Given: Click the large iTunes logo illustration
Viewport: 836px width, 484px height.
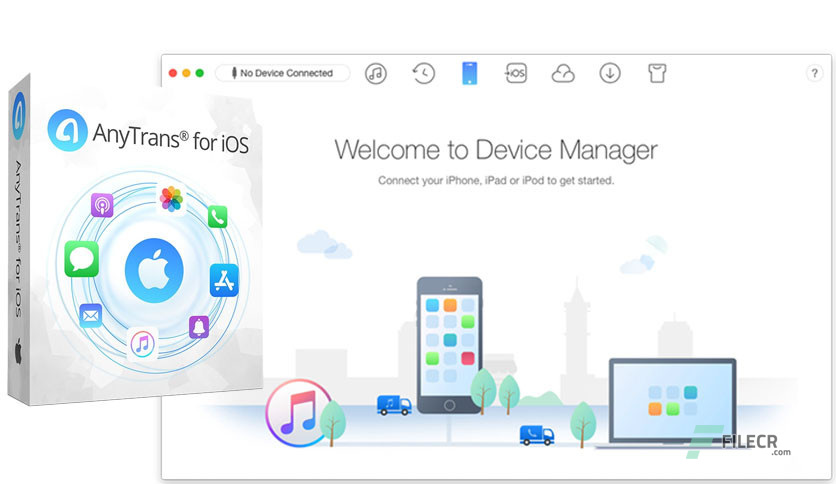Looking at the screenshot, I should point(299,413).
